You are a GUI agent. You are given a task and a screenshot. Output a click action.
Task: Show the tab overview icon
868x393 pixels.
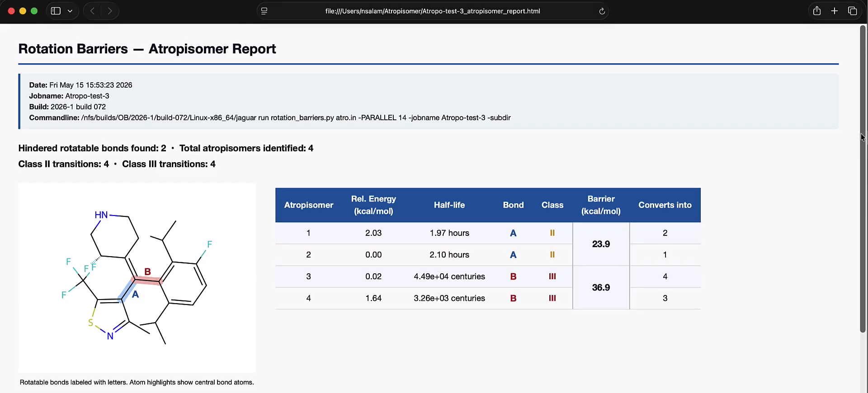[853, 11]
